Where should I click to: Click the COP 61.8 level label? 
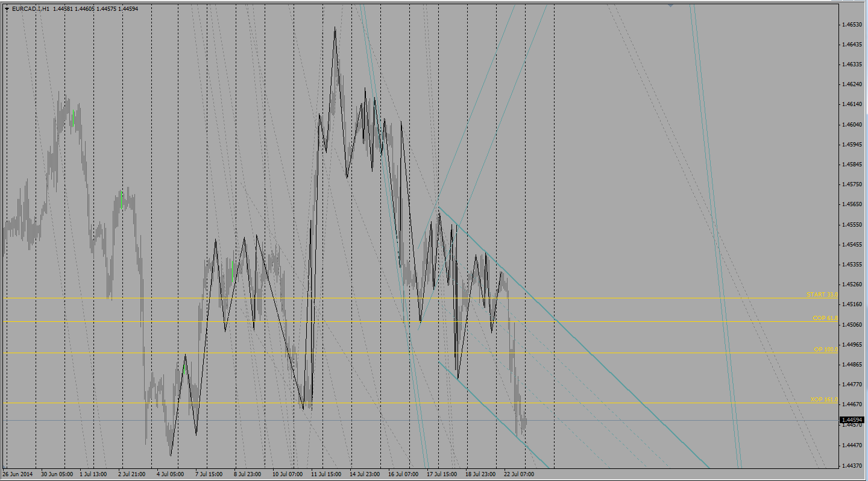825,318
